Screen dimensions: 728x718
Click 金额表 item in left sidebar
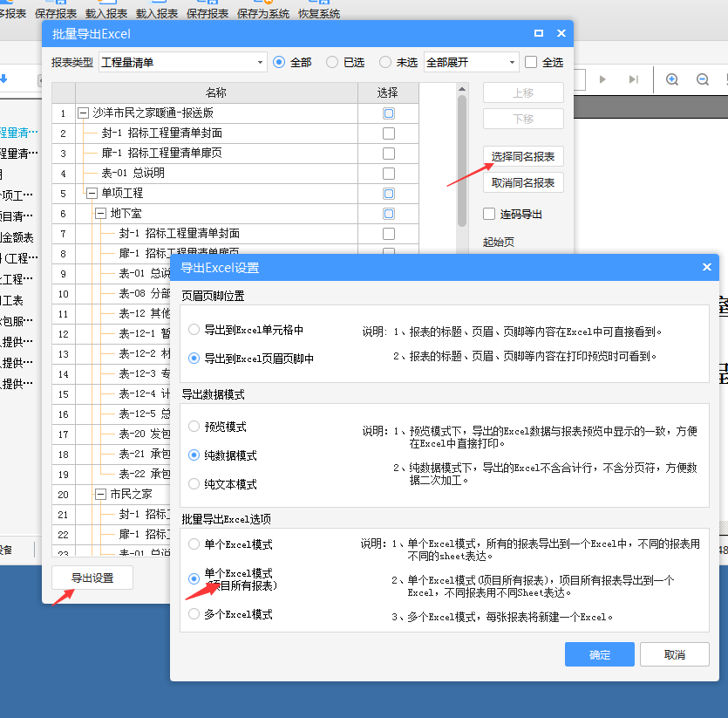(x=17, y=237)
